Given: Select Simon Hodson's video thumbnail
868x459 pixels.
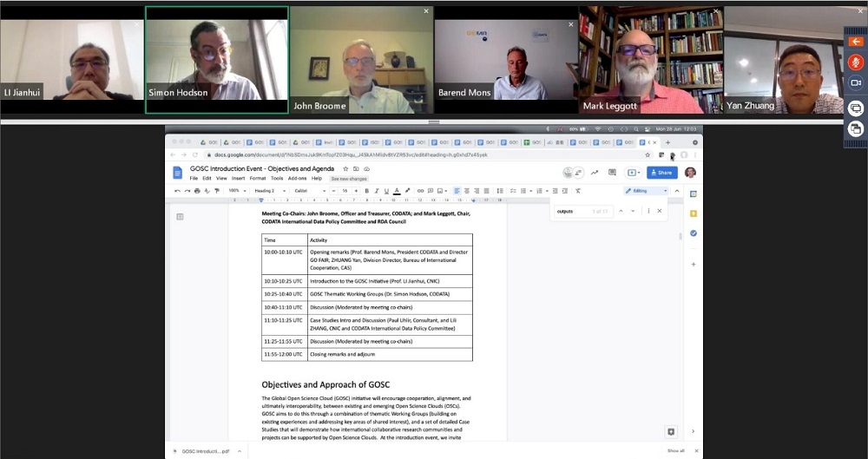Looking at the screenshot, I should (x=217, y=60).
